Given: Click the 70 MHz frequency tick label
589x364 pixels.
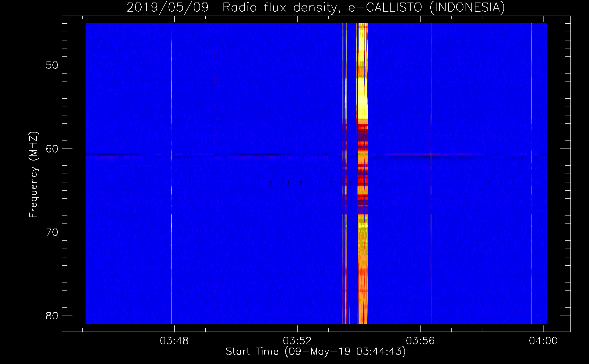Looking at the screenshot, I should (52, 232).
